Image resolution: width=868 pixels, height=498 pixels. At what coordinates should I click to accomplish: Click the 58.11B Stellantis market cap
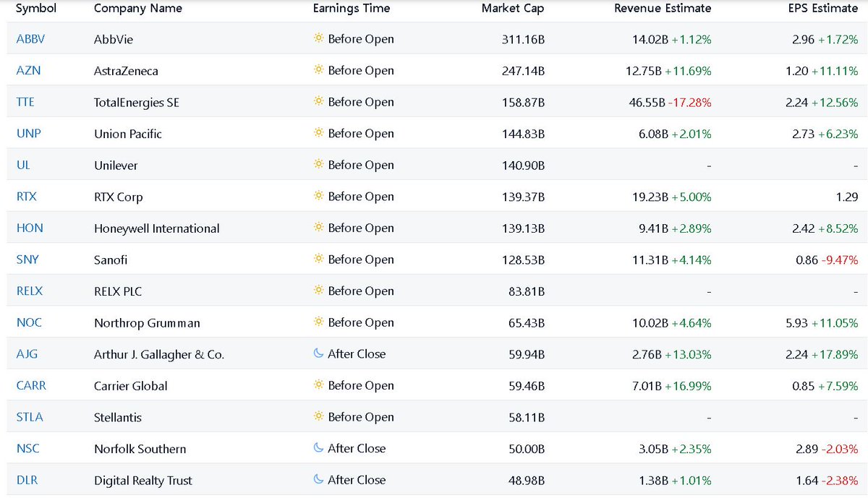tap(527, 417)
